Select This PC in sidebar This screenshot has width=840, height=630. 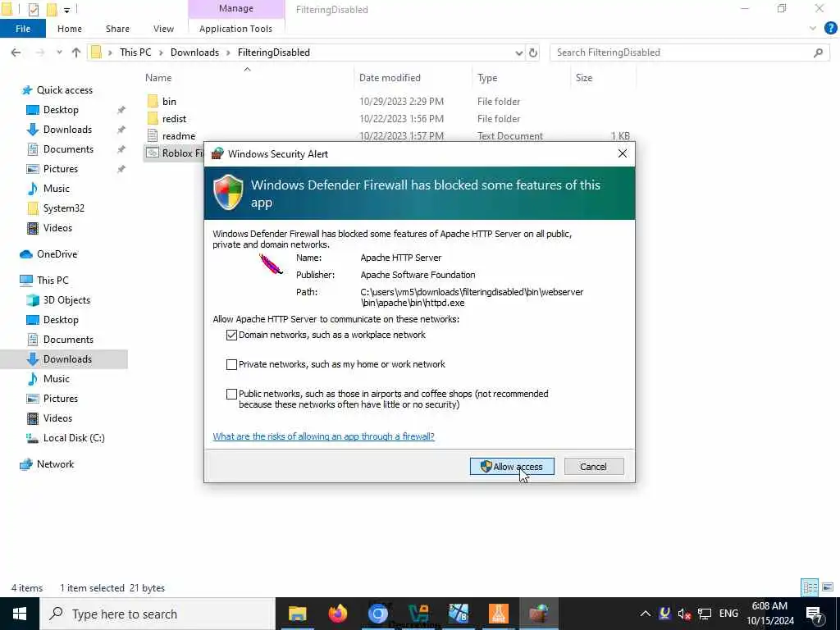52,281
